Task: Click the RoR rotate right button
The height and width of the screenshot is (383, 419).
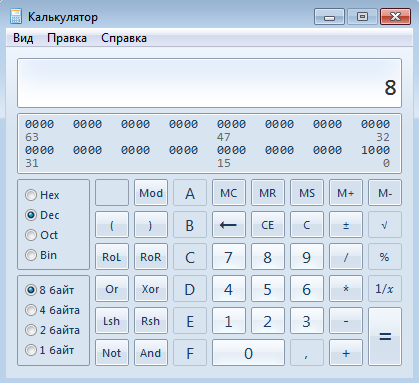Action: [x=151, y=257]
